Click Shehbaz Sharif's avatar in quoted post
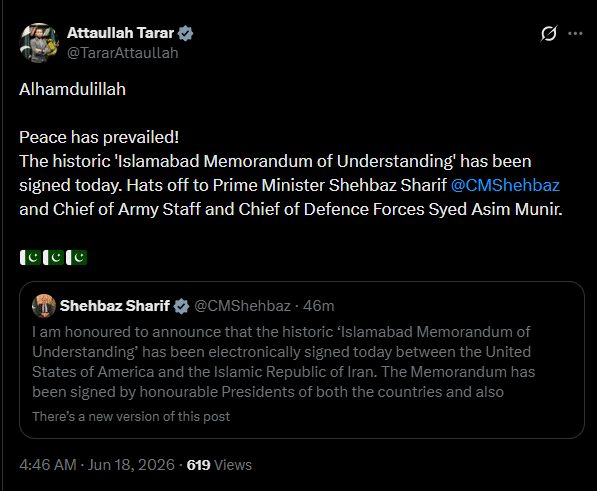Viewport: 597px width, 491px height. tap(44, 306)
